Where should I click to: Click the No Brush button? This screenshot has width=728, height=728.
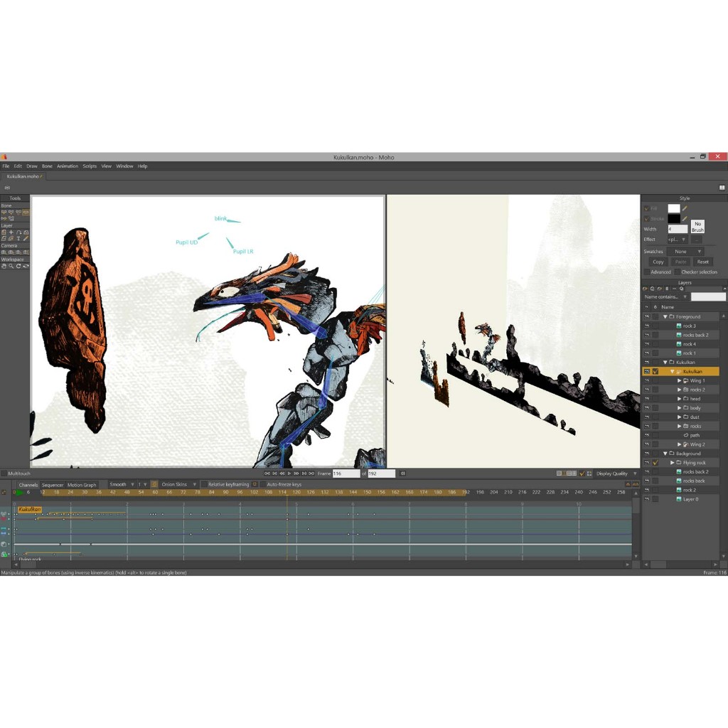[697, 227]
